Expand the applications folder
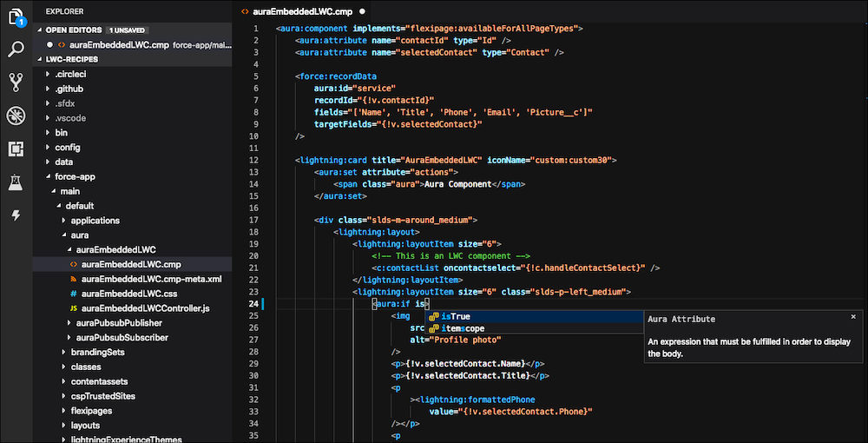Image resolution: width=868 pixels, height=443 pixels. coord(64,221)
